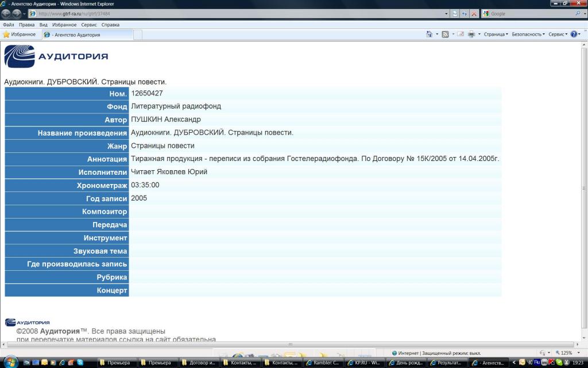Image resolution: width=588 pixels, height=368 pixels.
Task: Click the Home page icon
Action: [x=429, y=34]
